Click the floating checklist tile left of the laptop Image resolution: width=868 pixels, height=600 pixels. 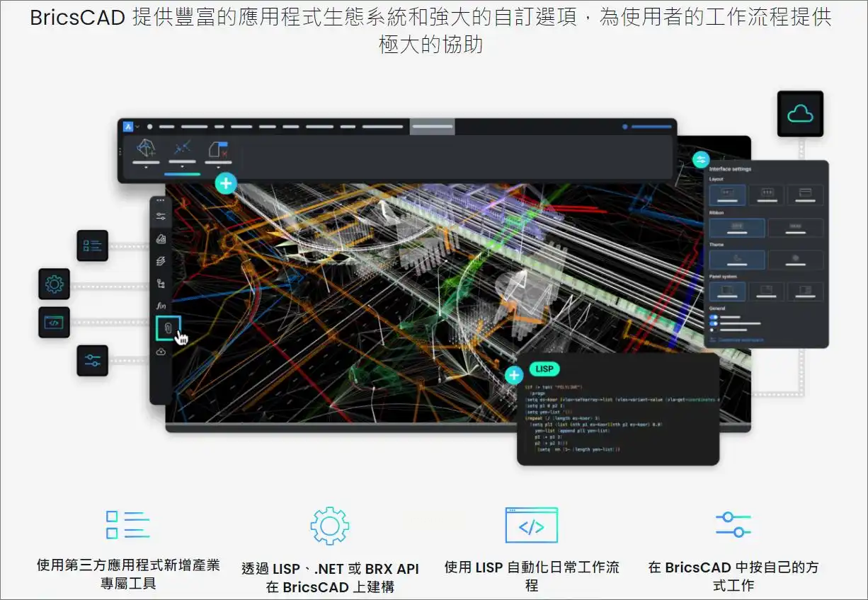point(92,246)
